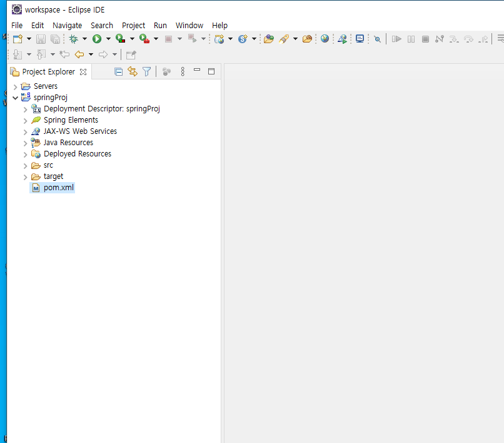Click the Step Return icon
Image resolution: width=504 pixels, height=443 pixels.
(x=483, y=39)
